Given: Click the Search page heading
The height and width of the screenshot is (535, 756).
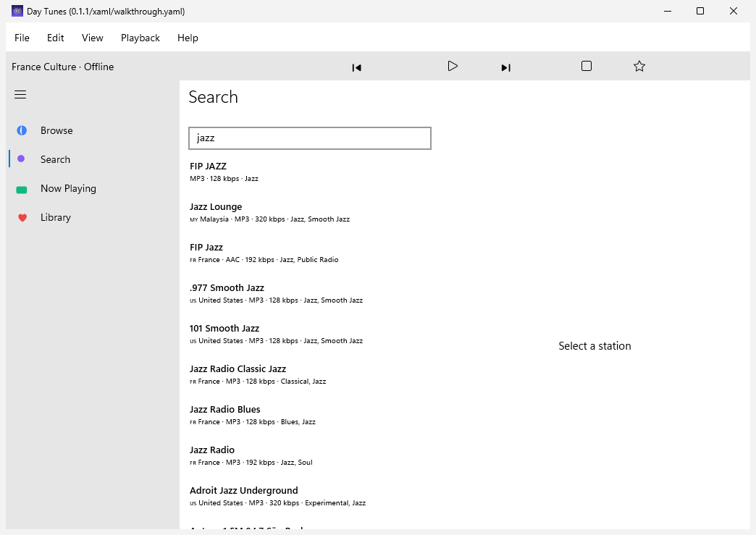Looking at the screenshot, I should click(x=213, y=97).
